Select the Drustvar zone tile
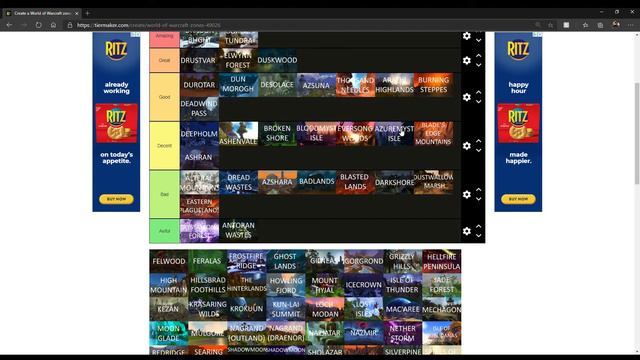Viewport: 640px width, 360px height. click(x=199, y=60)
